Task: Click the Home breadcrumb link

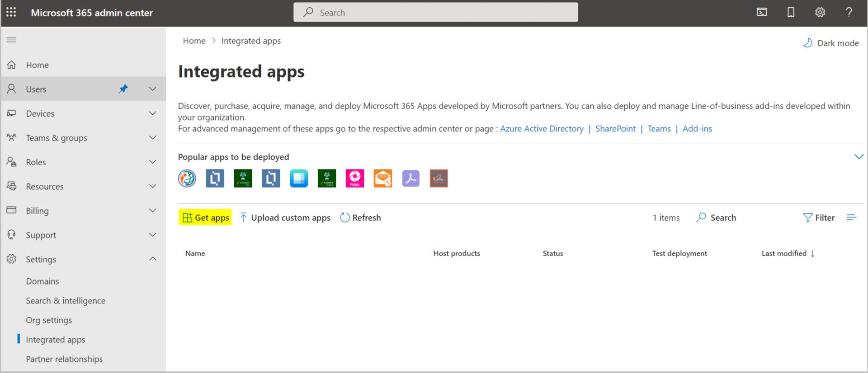Action: tap(194, 41)
